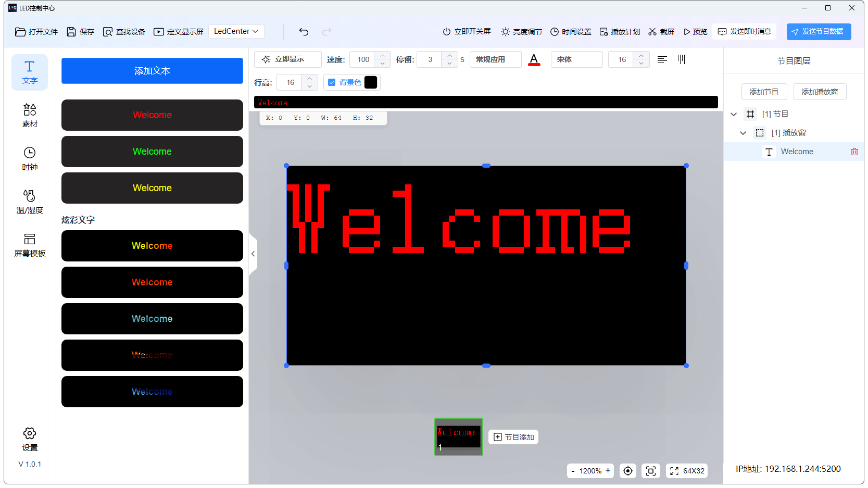Screen dimensions: 868x488
Task: Select the program 1 Welcome thumbnail
Action: 458,436
